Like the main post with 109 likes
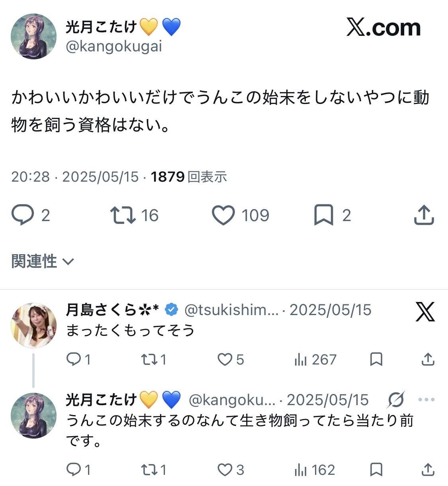Screen dimensions: 448x486 point(223,215)
